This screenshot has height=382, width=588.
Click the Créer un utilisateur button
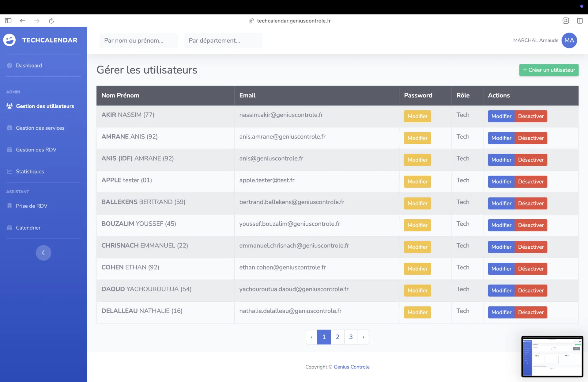coord(549,70)
